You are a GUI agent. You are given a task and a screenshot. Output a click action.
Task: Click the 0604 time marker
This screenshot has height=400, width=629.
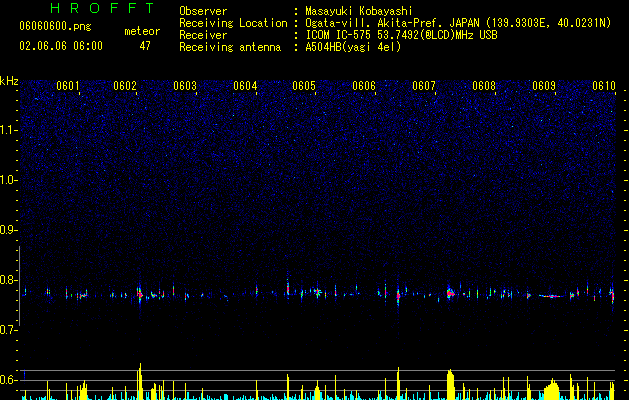coord(245,86)
